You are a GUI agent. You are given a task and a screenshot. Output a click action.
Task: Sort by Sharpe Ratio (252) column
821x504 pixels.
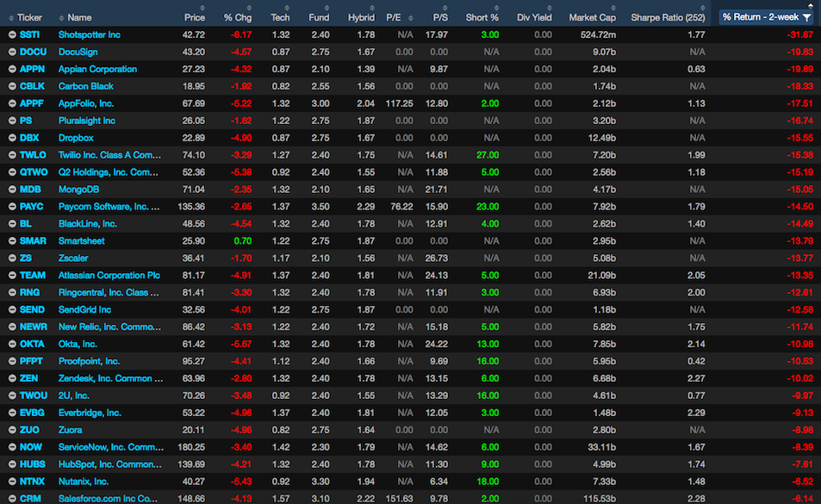[x=669, y=18]
